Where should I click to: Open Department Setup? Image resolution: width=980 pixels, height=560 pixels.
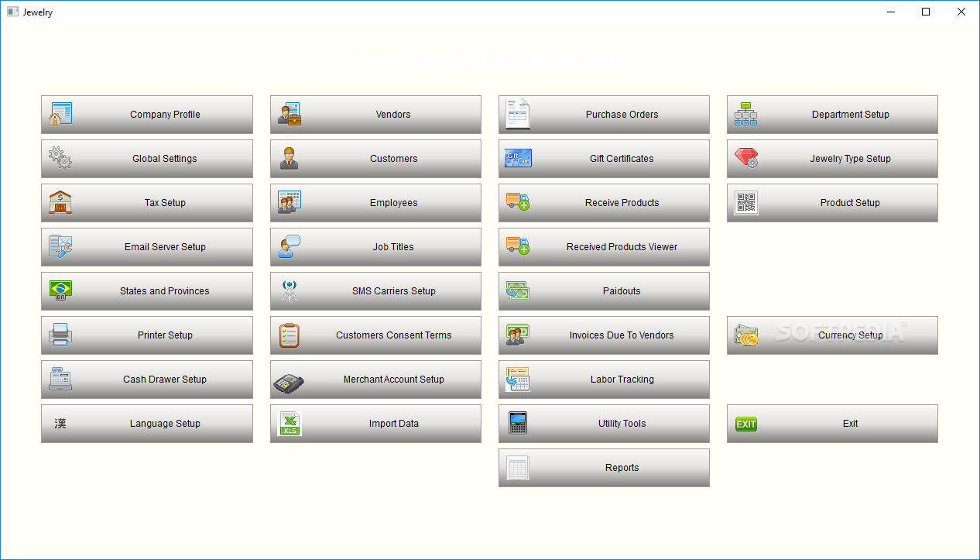tap(832, 115)
